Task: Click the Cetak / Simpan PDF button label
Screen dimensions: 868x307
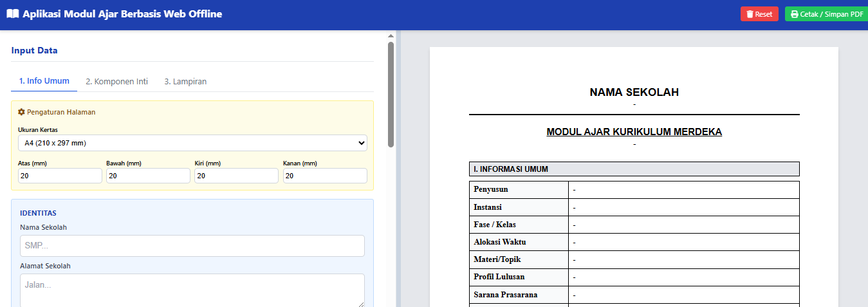Action: click(x=832, y=14)
